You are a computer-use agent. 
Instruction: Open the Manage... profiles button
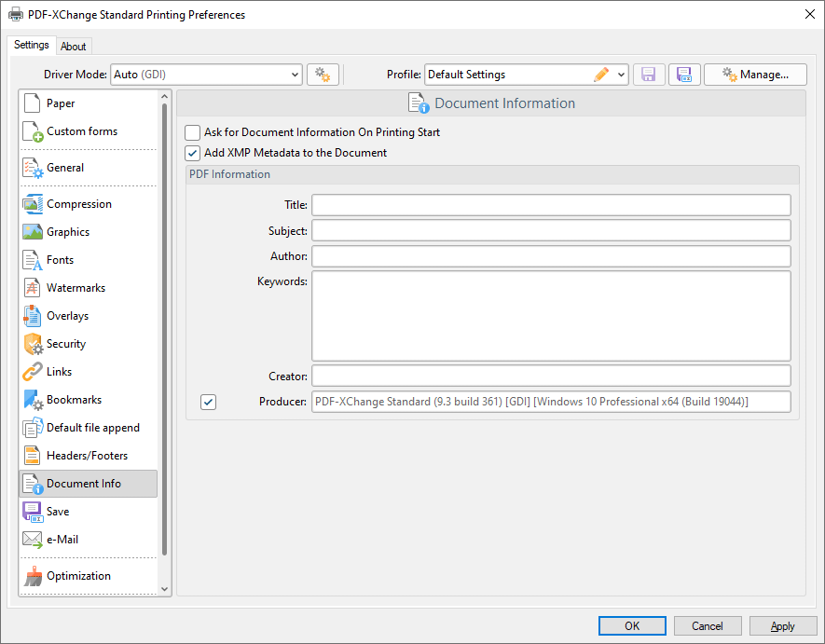(755, 75)
